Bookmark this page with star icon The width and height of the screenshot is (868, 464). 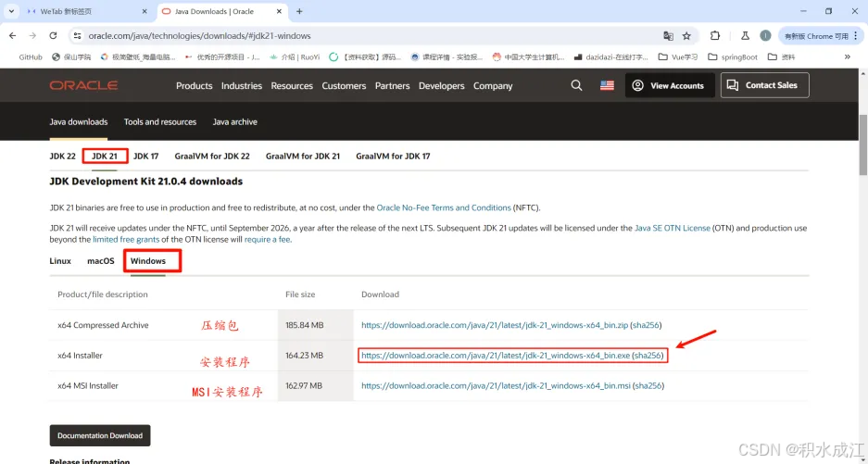point(686,36)
